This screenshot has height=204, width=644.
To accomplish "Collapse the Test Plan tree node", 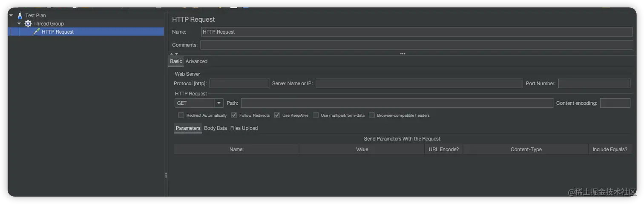I will point(11,15).
